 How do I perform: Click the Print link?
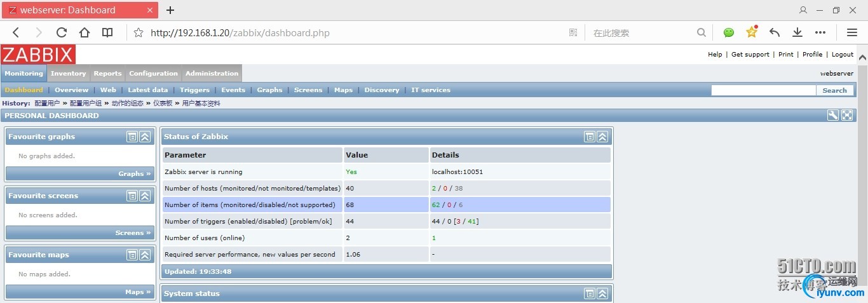(786, 55)
